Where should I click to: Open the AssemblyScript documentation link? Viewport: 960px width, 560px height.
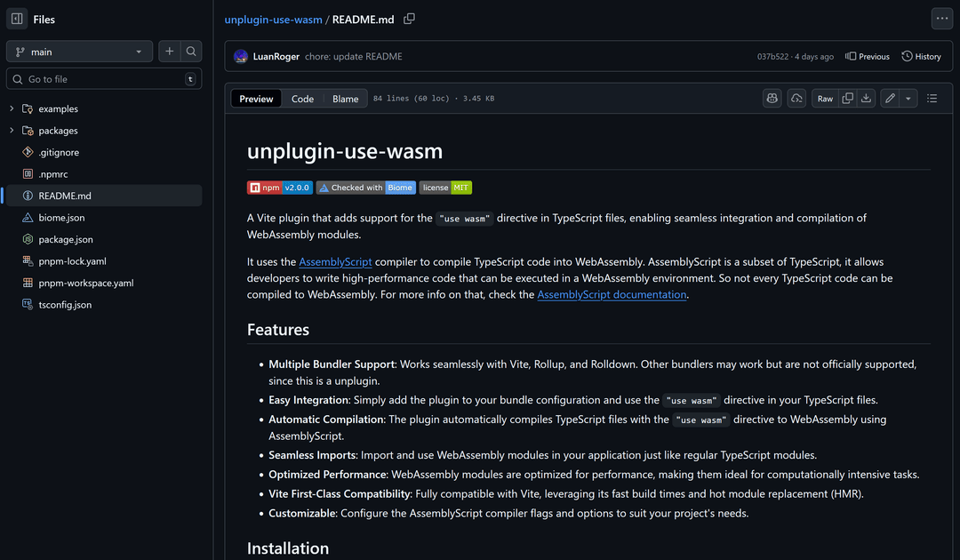point(612,294)
